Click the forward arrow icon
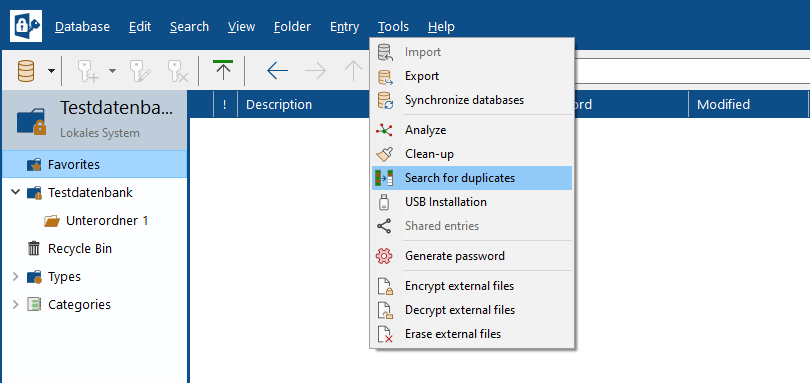The image size is (810, 383). (x=316, y=71)
